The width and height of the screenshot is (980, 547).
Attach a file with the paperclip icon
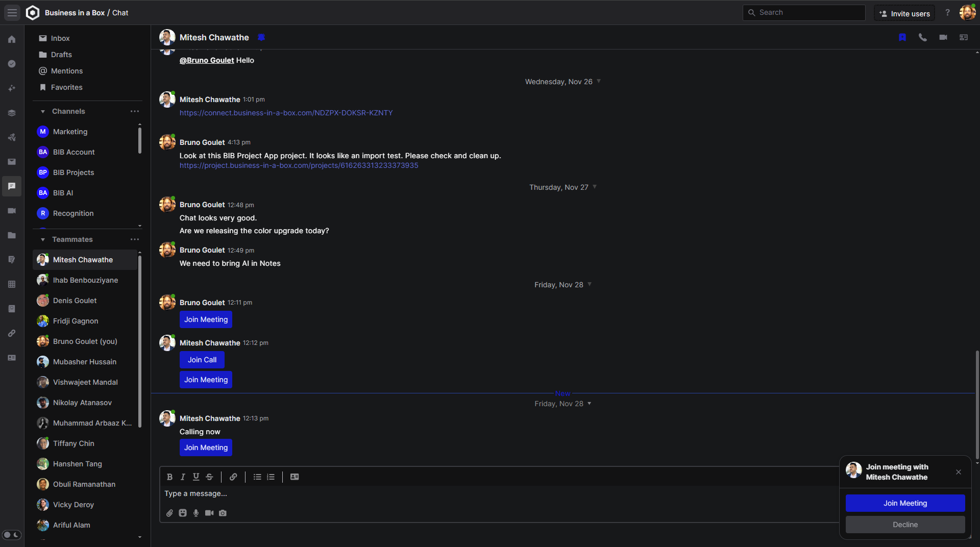(169, 513)
